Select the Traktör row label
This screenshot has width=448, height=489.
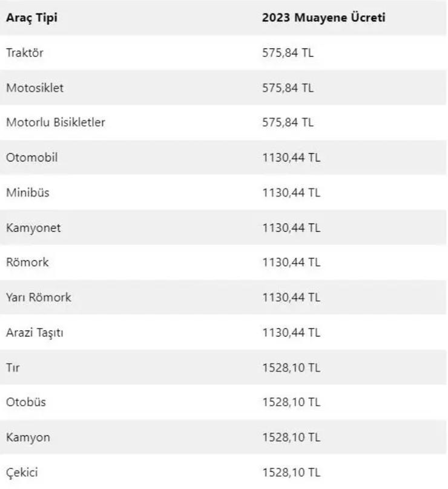pos(25,53)
